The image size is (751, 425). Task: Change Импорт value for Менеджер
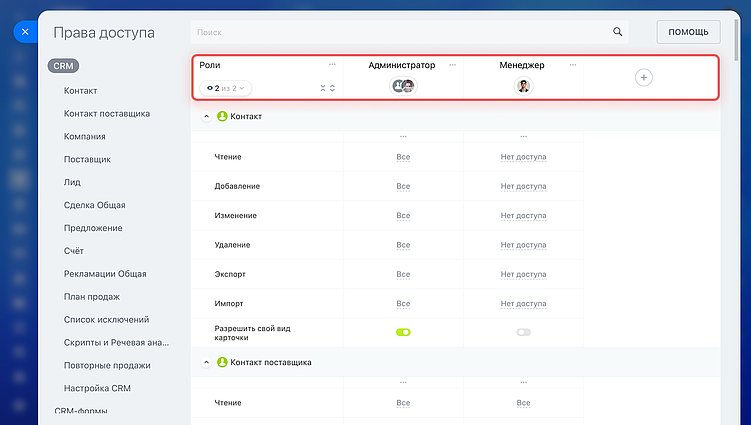pyautogui.click(x=523, y=303)
